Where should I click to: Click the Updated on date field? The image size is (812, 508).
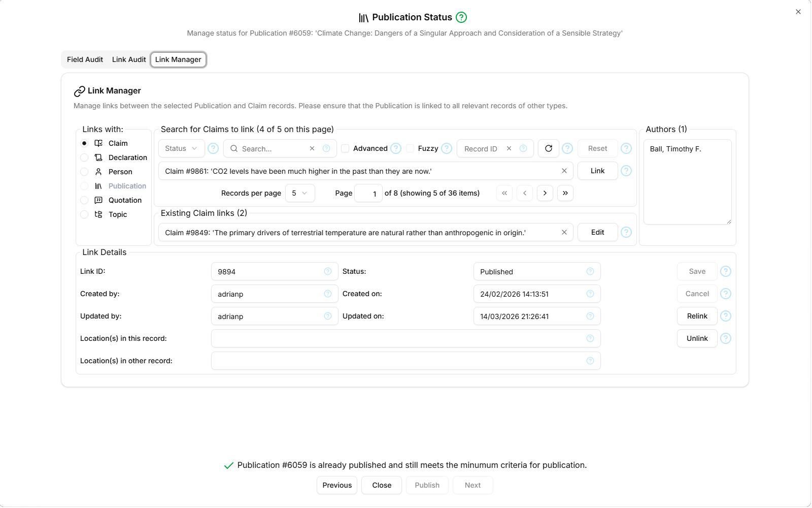point(537,316)
